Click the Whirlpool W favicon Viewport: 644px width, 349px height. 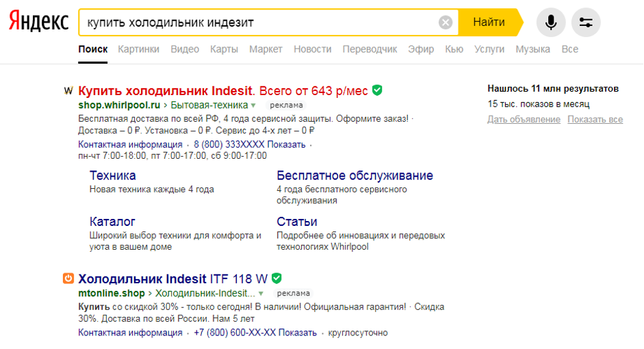68,90
